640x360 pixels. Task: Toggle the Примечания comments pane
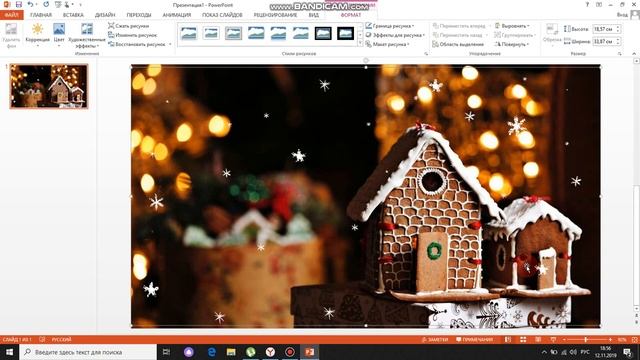pos(474,340)
